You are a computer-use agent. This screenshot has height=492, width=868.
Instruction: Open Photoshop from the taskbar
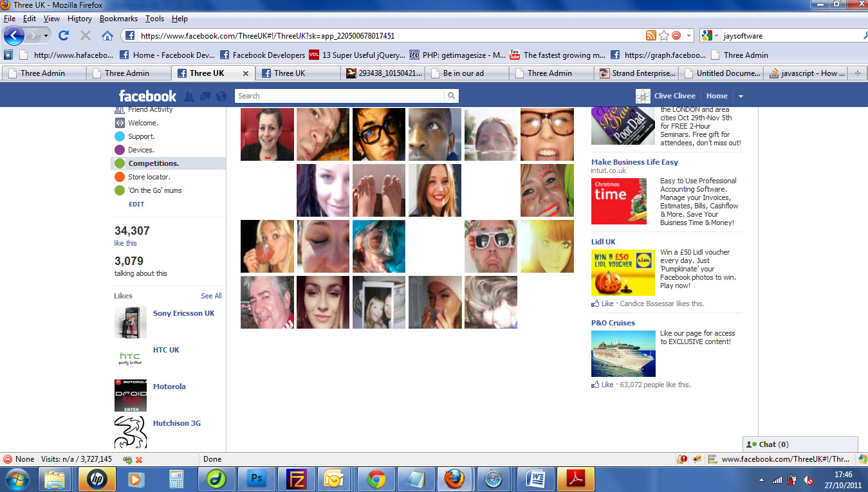pos(256,479)
